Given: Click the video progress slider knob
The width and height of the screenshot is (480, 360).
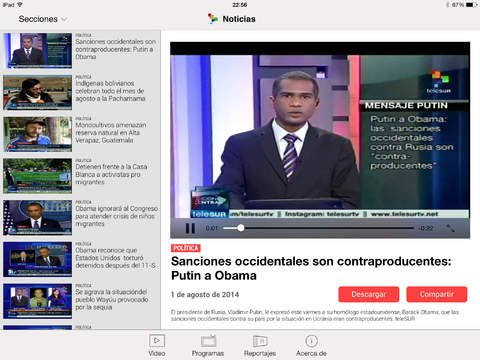Looking at the screenshot, I should (x=241, y=228).
